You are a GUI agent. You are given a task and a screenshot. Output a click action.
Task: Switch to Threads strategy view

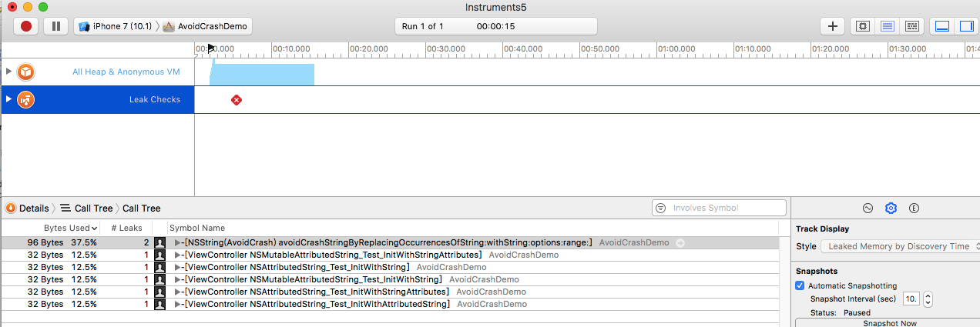[911, 26]
